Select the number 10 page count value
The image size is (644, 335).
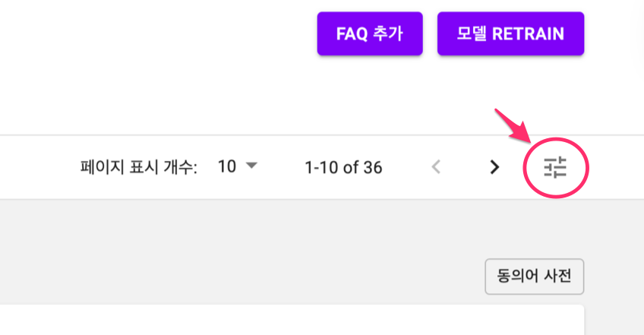(227, 166)
